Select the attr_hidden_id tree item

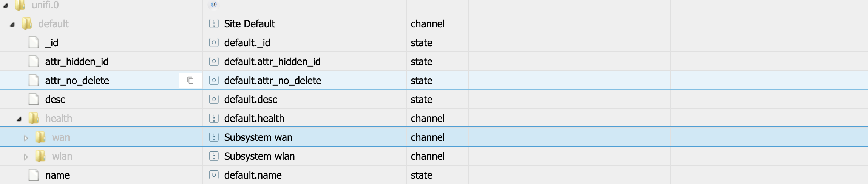coord(77,61)
